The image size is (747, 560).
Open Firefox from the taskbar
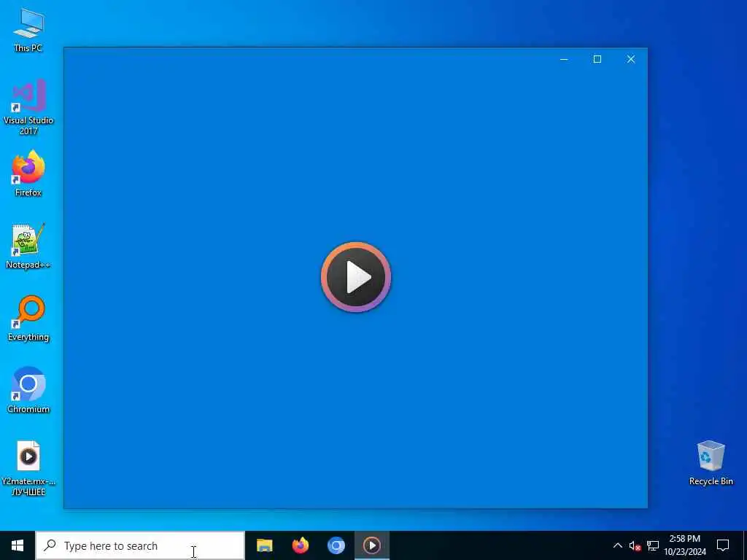pyautogui.click(x=300, y=545)
